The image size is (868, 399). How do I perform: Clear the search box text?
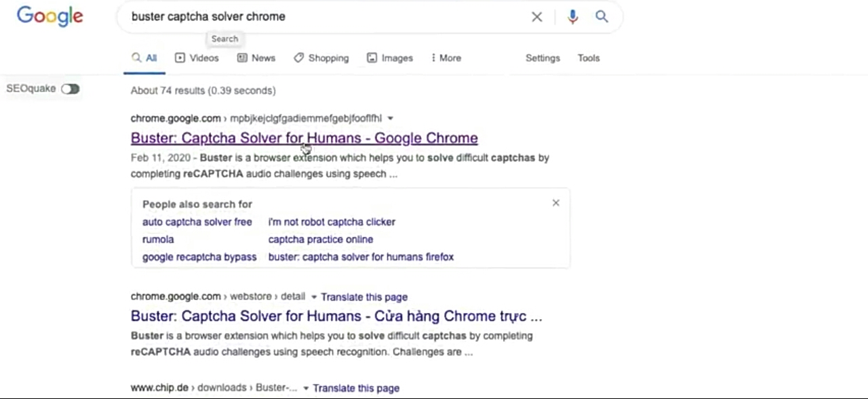click(536, 17)
